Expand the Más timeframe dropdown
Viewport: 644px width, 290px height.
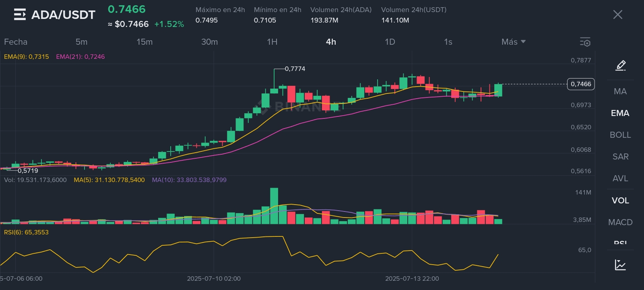coord(513,42)
